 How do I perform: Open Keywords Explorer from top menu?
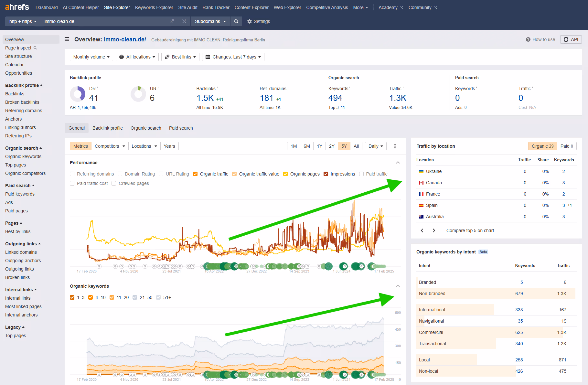tap(154, 7)
